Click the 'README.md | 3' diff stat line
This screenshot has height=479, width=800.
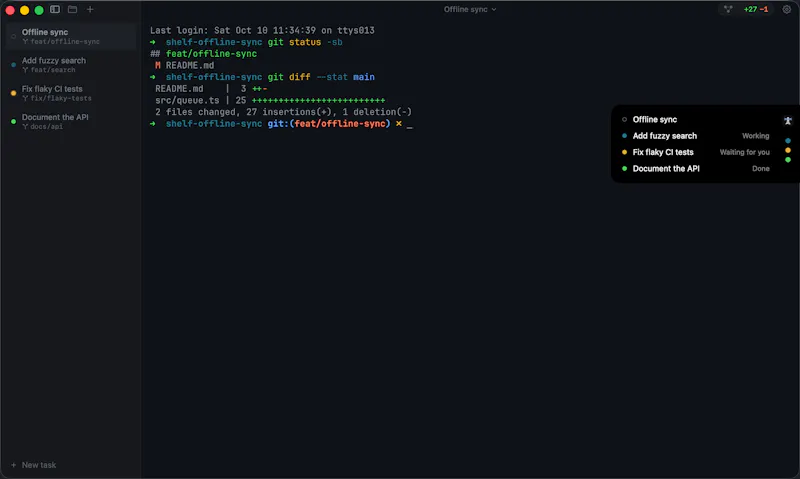tap(211, 89)
